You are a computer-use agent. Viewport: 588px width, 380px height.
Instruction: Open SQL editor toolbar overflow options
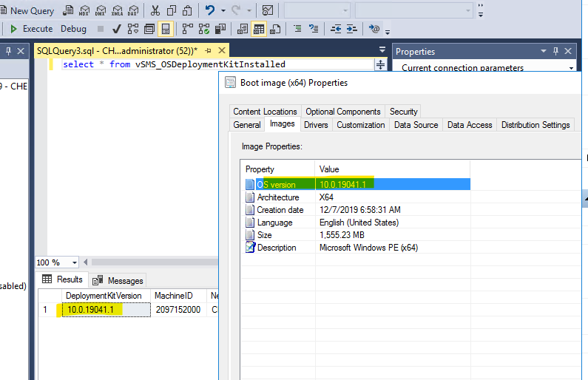tap(388, 32)
